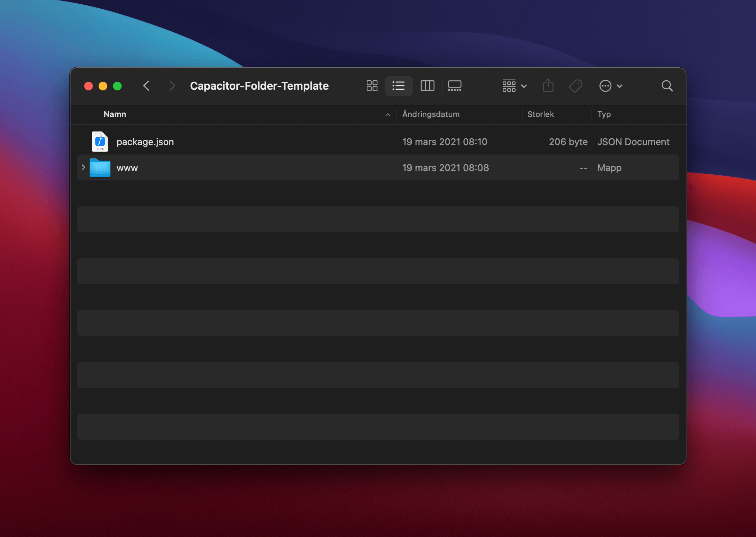
Task: Switch to column view
Action: (427, 86)
